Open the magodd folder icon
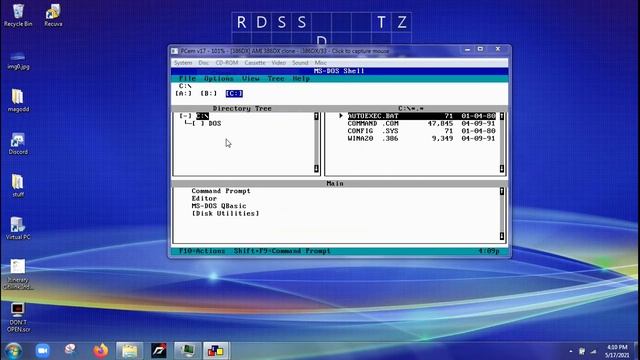This screenshot has width=640, height=360. click(18, 100)
